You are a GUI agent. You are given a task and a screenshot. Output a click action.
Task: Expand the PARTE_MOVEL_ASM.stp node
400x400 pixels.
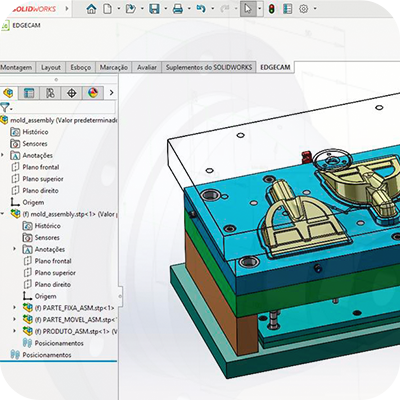14,319
